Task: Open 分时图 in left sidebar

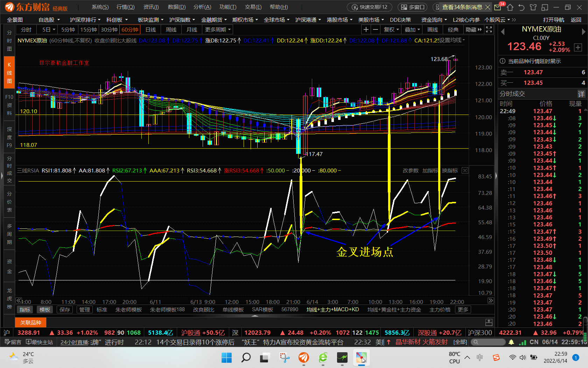Action: click(9, 41)
